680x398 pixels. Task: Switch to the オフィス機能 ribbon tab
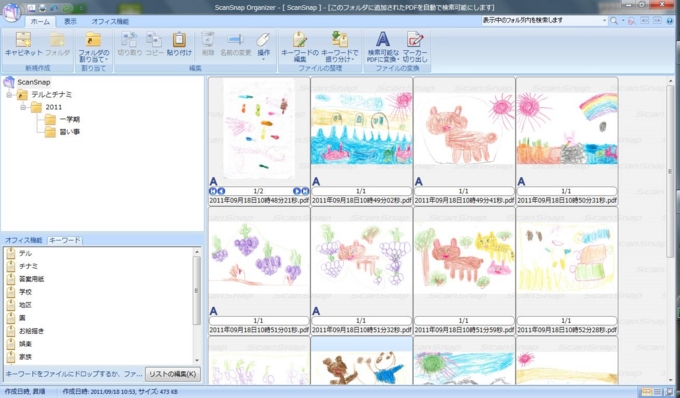click(110, 21)
